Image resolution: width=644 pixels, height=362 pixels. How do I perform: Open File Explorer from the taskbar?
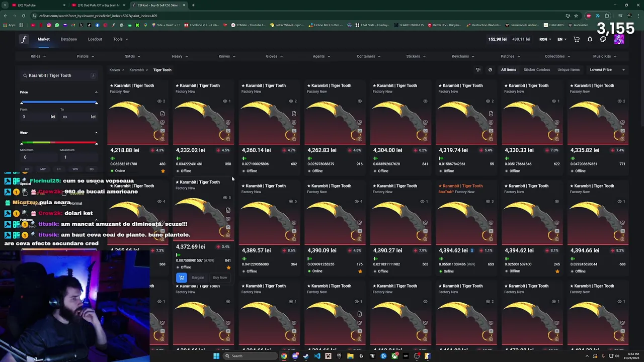350,356
